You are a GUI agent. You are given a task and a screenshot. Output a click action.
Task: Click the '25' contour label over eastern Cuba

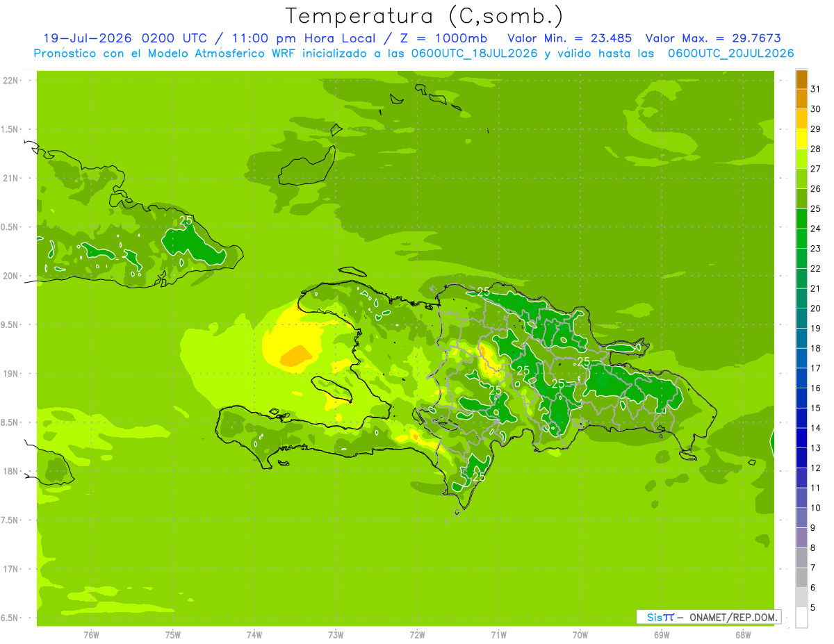[x=186, y=221]
